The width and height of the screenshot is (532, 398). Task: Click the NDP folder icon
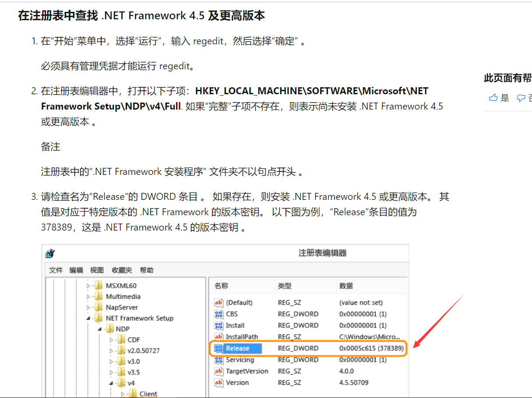pyautogui.click(x=109, y=329)
